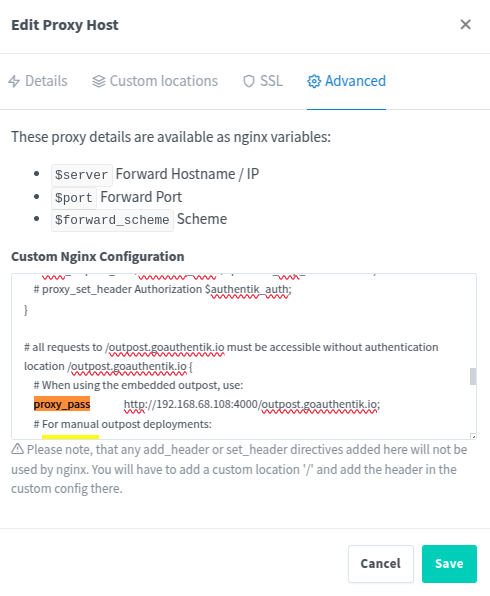The image size is (490, 596).
Task: Click the warning triangle icon
Action: (17, 449)
